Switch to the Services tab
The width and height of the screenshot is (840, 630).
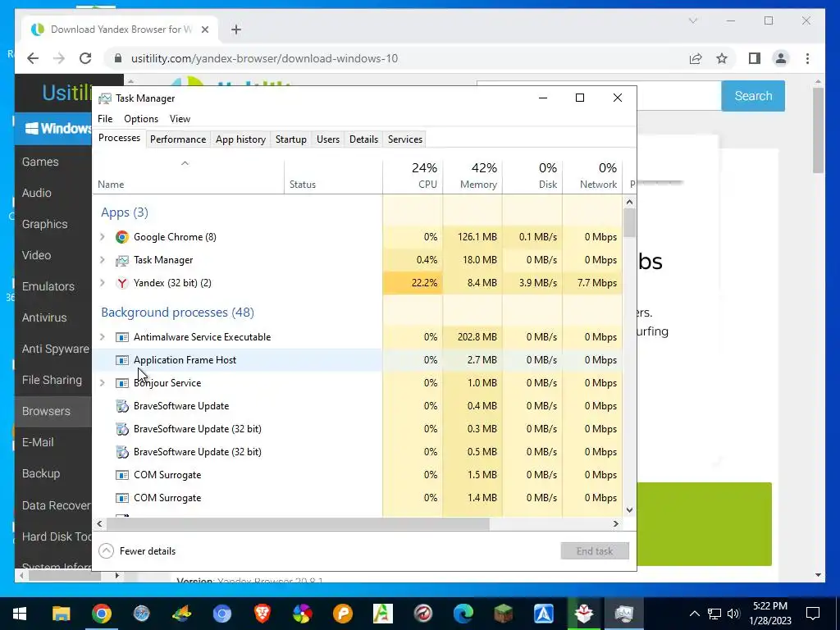pyautogui.click(x=405, y=139)
